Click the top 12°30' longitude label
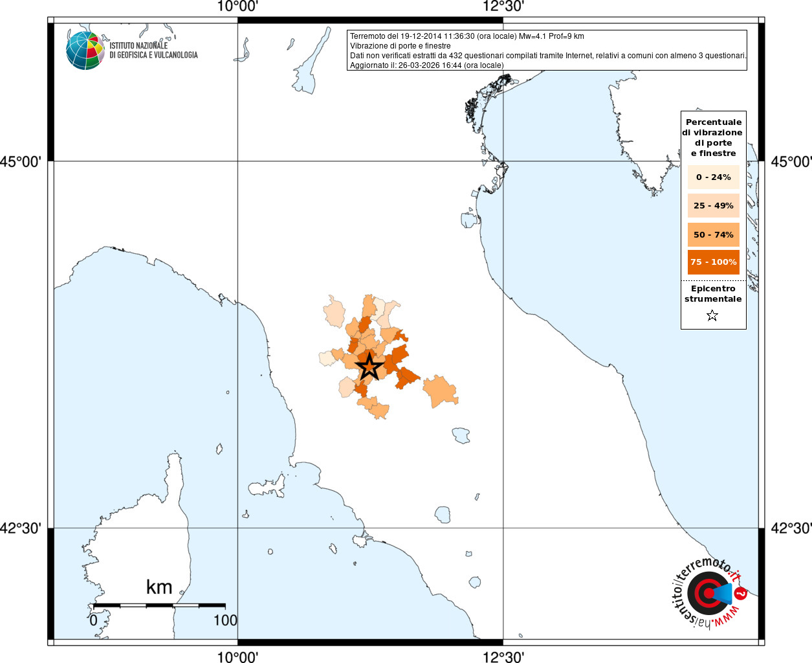Viewport: 812px width, 663px height. [503, 6]
